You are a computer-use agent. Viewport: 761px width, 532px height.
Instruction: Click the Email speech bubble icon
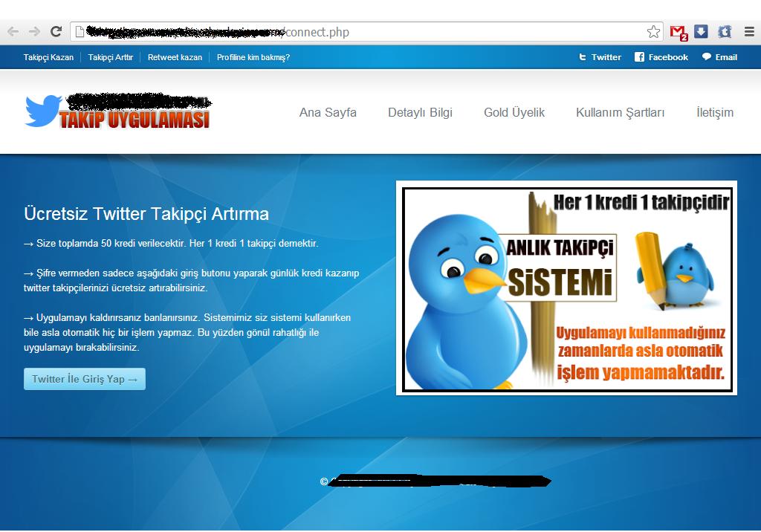click(x=707, y=56)
